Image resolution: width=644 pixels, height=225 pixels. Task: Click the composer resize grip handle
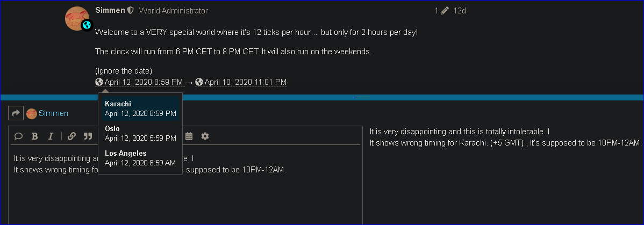pyautogui.click(x=363, y=98)
